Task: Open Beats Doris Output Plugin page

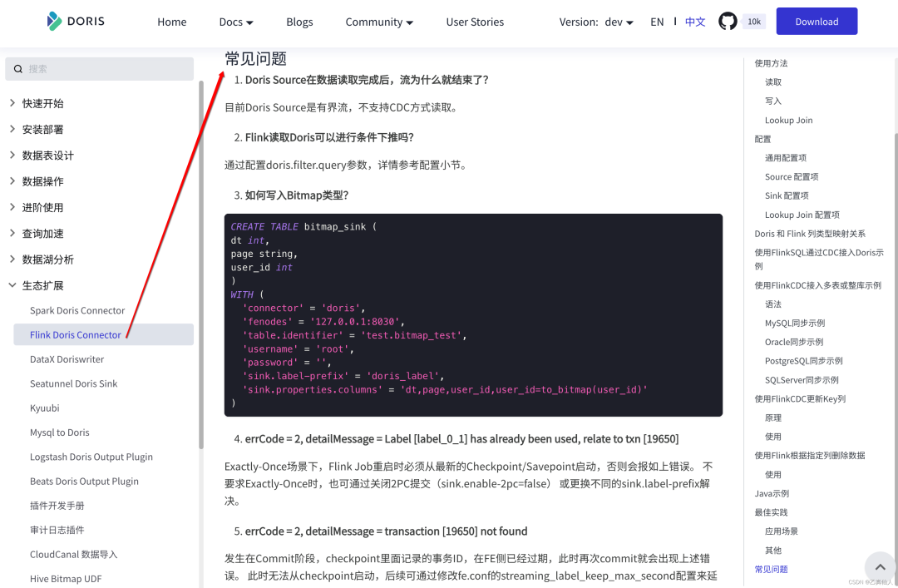Action: (x=84, y=482)
